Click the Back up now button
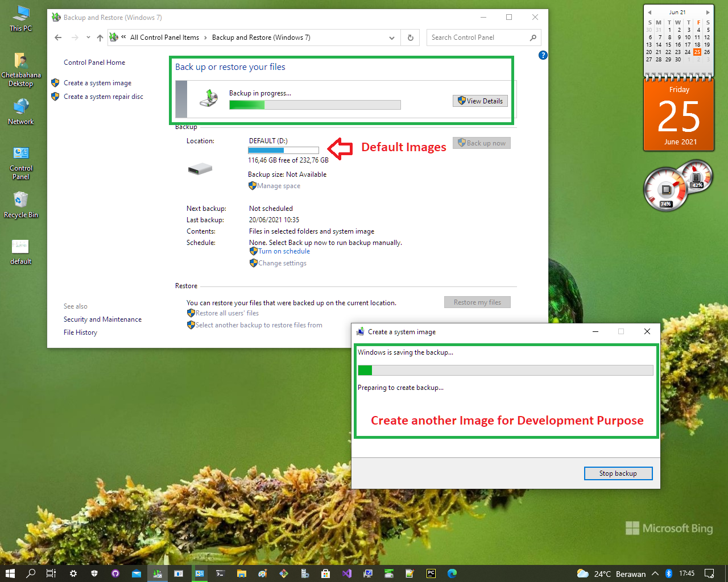Screen dimensions: 728x582 tap(482, 143)
